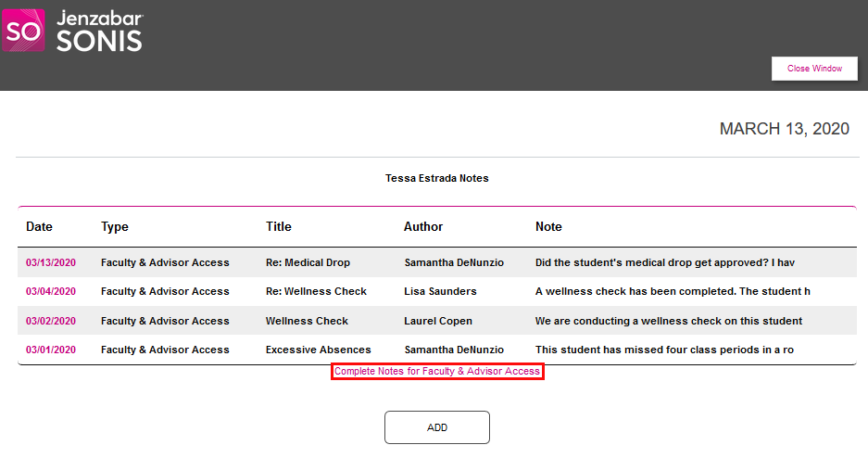Click author Lisa Saunders in the table
Image resolution: width=868 pixels, height=458 pixels.
tap(440, 291)
